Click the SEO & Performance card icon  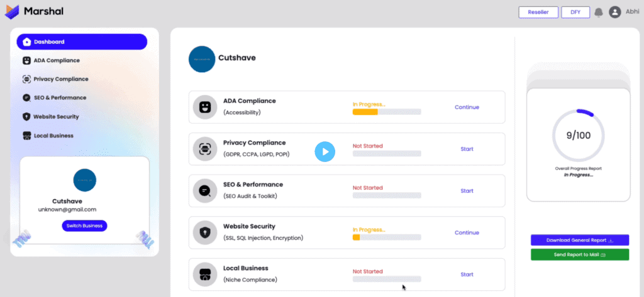tap(204, 191)
